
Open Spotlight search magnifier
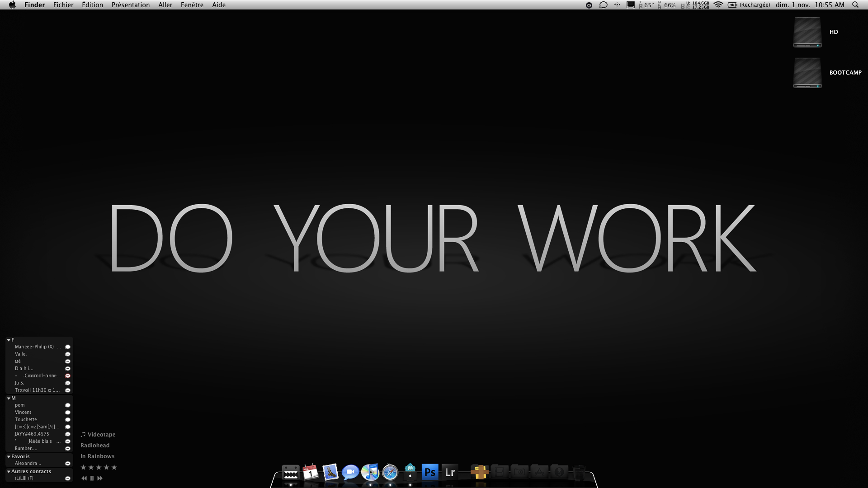pyautogui.click(x=855, y=5)
